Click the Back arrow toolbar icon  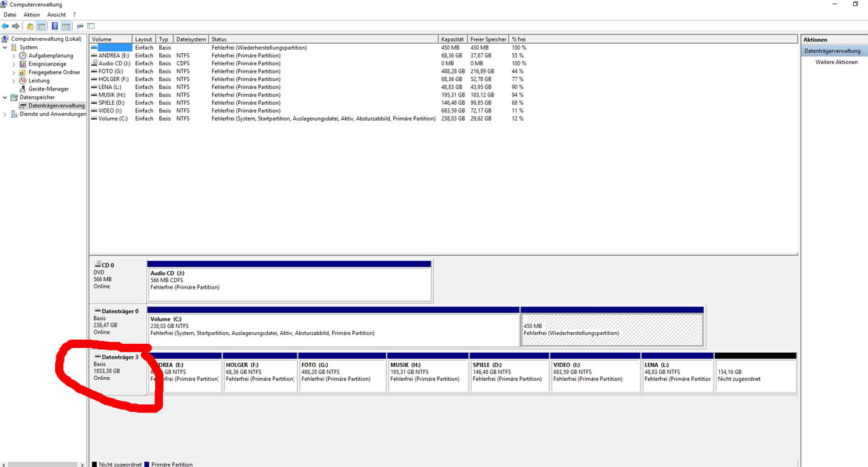[5, 26]
